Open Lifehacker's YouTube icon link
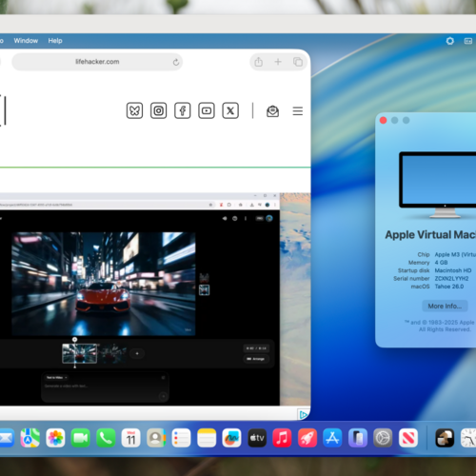The height and width of the screenshot is (476, 476). point(207,110)
